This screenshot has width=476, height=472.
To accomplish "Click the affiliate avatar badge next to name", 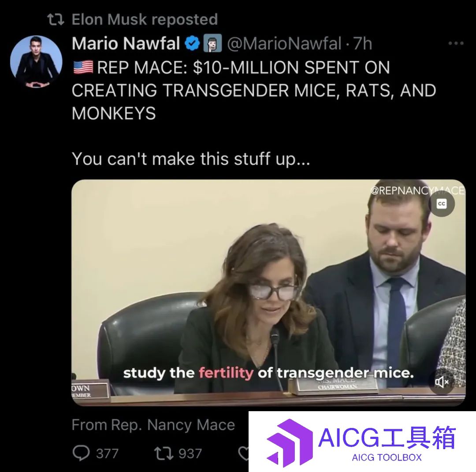I will [212, 43].
